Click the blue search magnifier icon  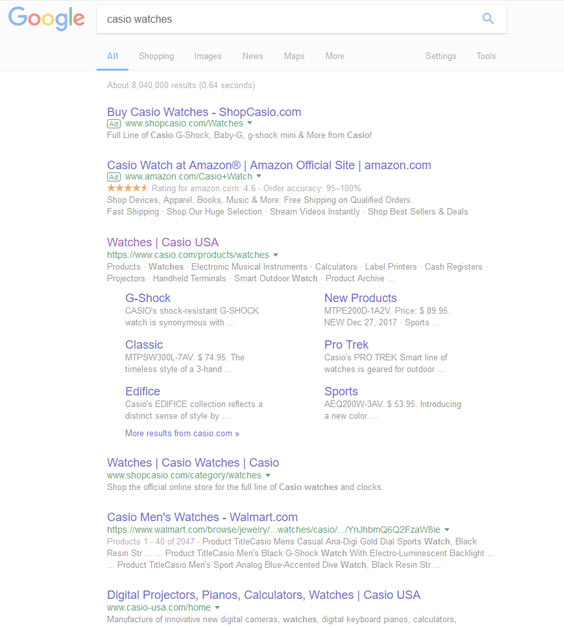point(488,18)
